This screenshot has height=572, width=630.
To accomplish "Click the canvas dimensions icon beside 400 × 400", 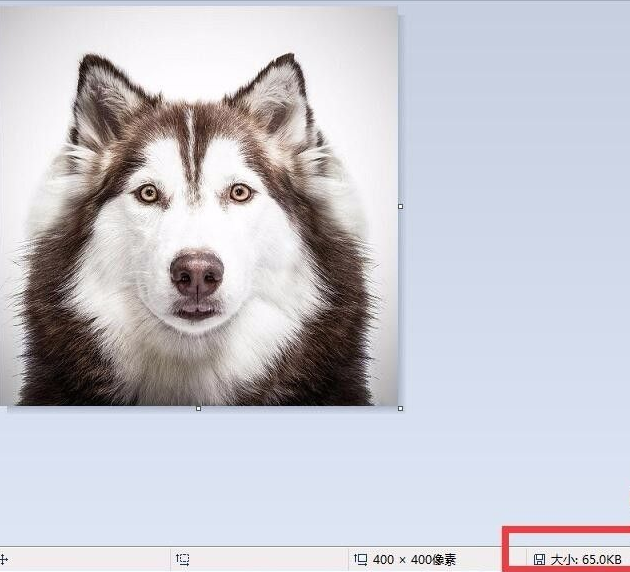I will click(361, 559).
